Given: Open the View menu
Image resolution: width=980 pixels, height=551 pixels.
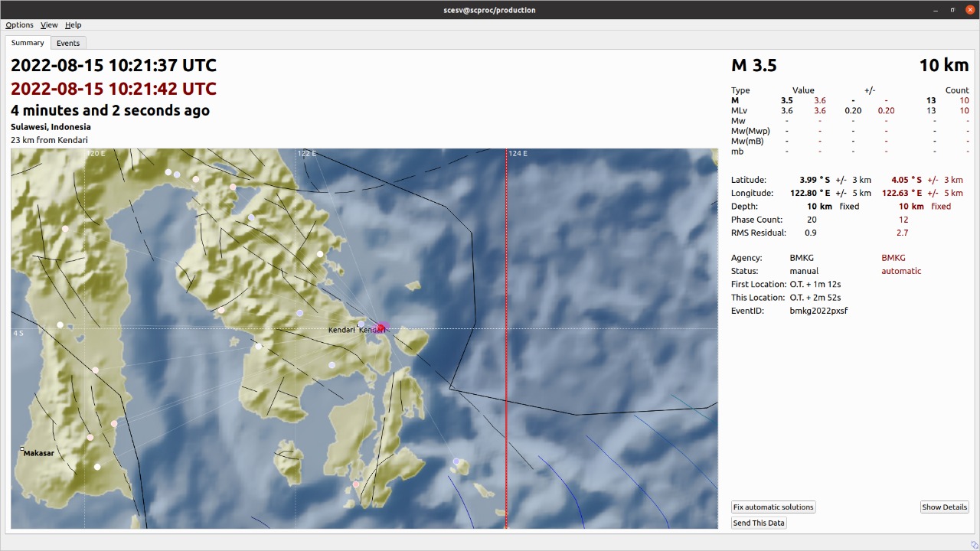Looking at the screenshot, I should pyautogui.click(x=49, y=25).
